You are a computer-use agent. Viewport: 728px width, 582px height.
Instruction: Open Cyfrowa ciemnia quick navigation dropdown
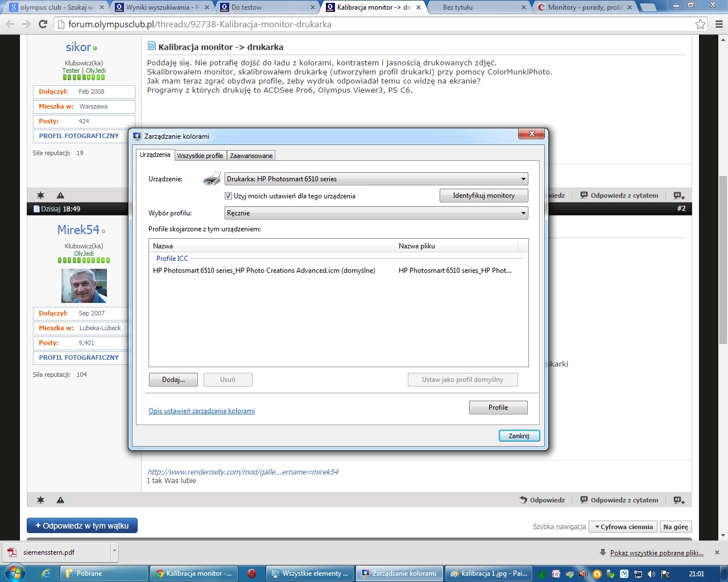pyautogui.click(x=623, y=527)
